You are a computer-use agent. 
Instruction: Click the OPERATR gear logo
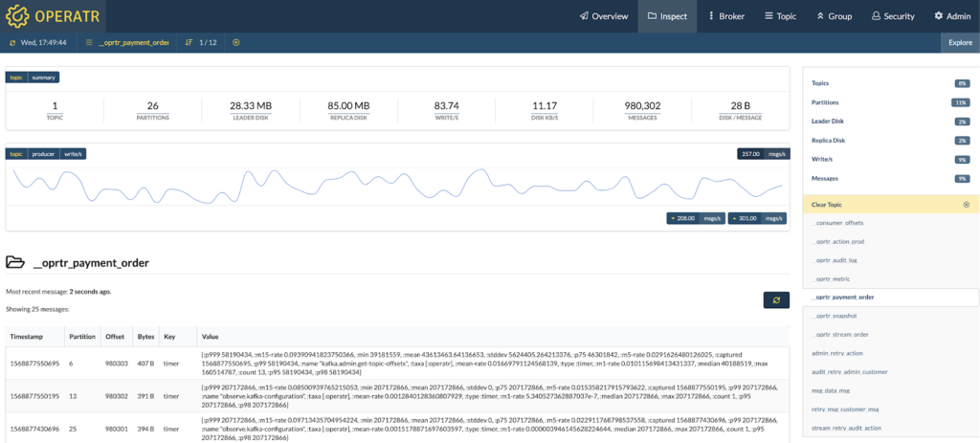(17, 16)
